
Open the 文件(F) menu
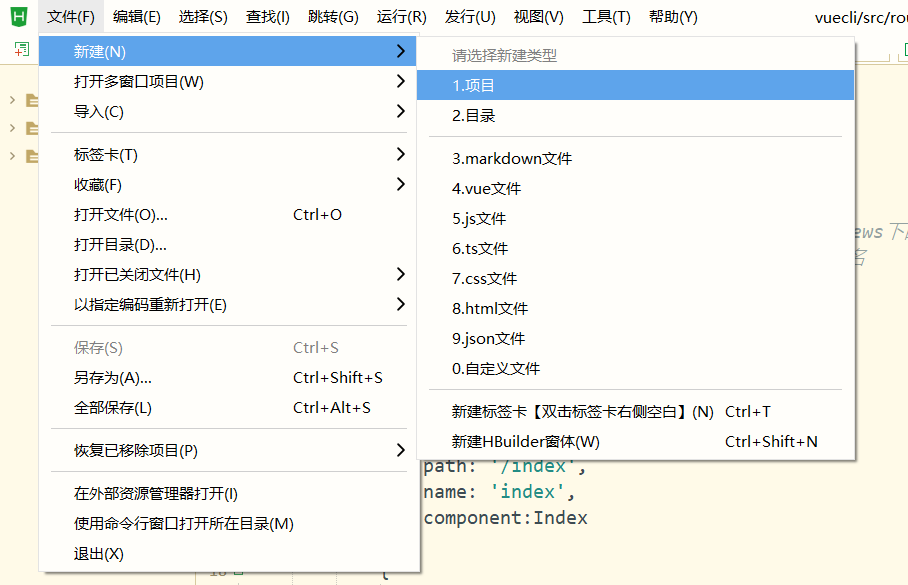(71, 17)
